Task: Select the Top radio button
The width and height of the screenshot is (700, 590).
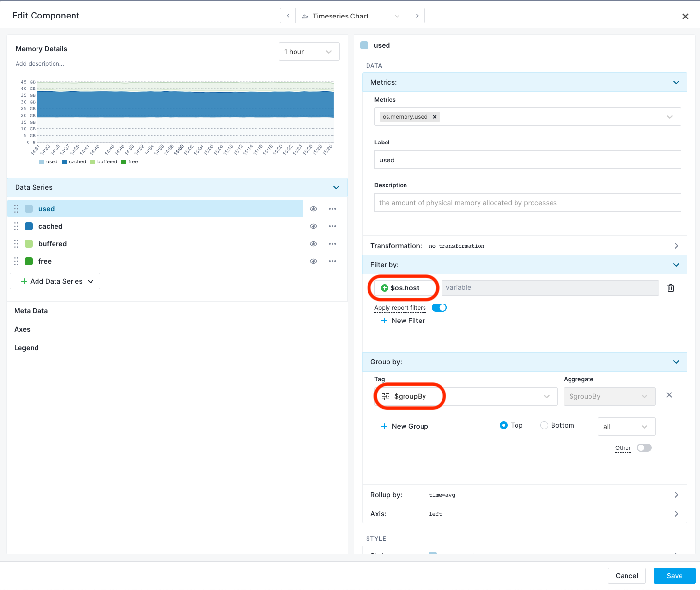Action: 504,425
